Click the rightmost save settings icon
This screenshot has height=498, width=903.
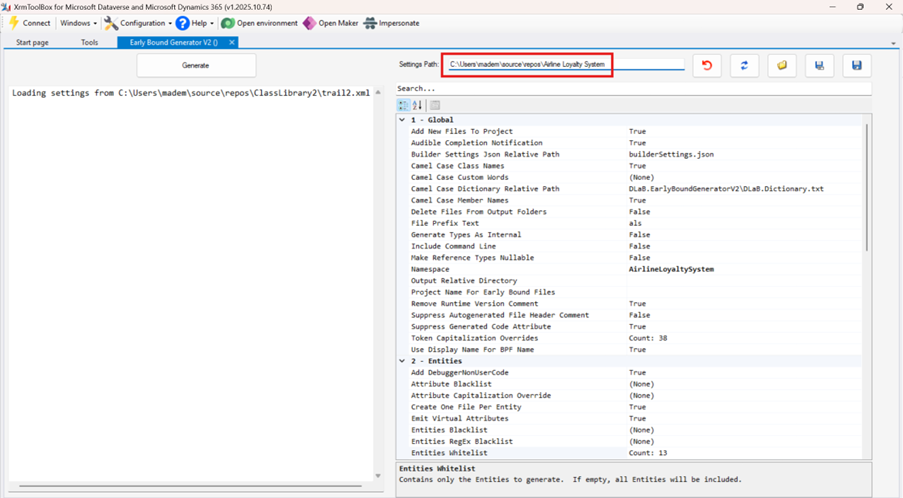click(x=856, y=65)
